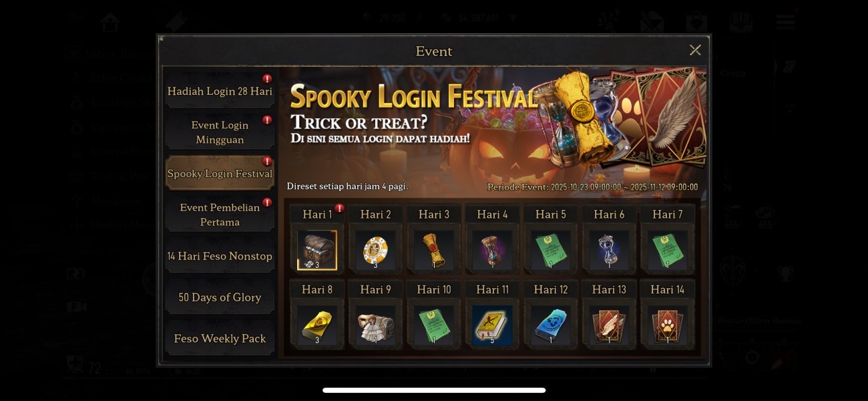
Task: Open the Event Pembelian Pertama tab
Action: click(220, 215)
